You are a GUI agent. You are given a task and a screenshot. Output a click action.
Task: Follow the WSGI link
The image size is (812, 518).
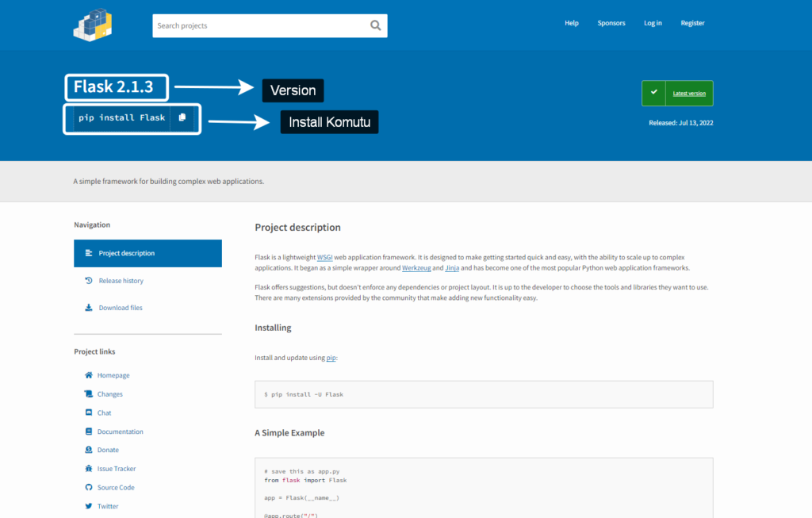(325, 258)
